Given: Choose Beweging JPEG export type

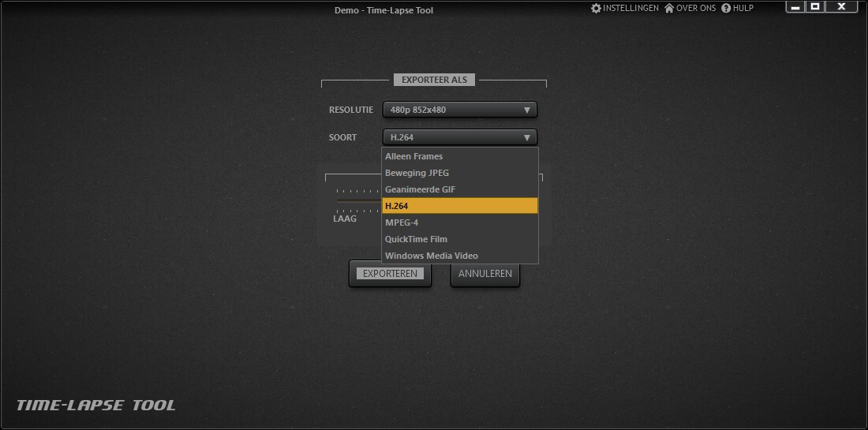Looking at the screenshot, I should pyautogui.click(x=459, y=173).
